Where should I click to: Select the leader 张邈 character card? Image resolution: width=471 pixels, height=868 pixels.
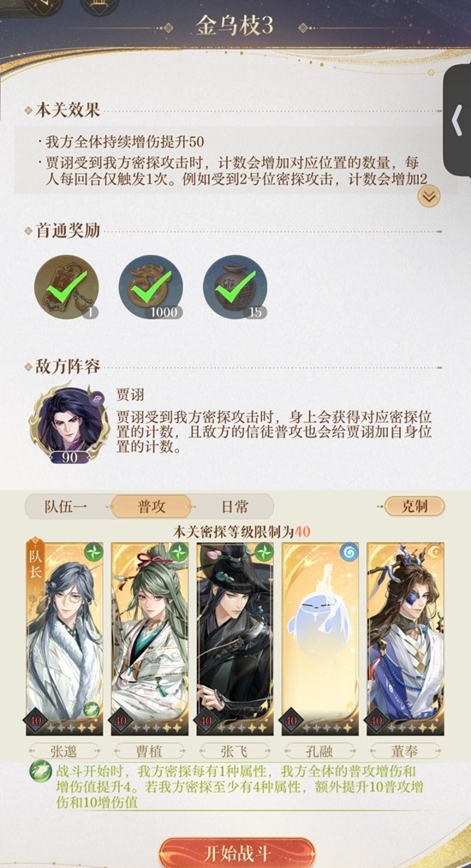tap(64, 639)
